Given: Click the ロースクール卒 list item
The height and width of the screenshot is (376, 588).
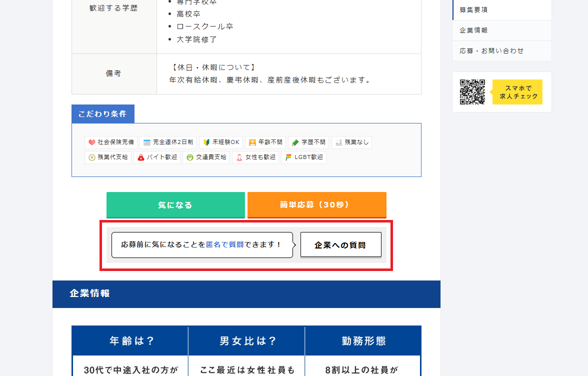Looking at the screenshot, I should click(x=205, y=26).
